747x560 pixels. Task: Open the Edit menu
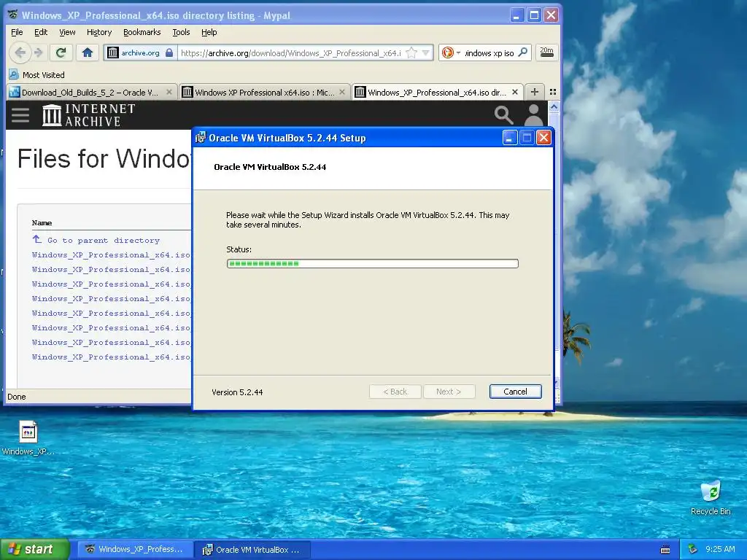pos(41,32)
